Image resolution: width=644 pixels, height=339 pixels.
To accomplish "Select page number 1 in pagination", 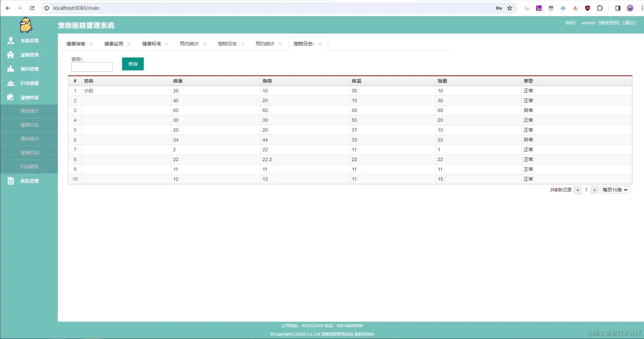I will (x=586, y=190).
